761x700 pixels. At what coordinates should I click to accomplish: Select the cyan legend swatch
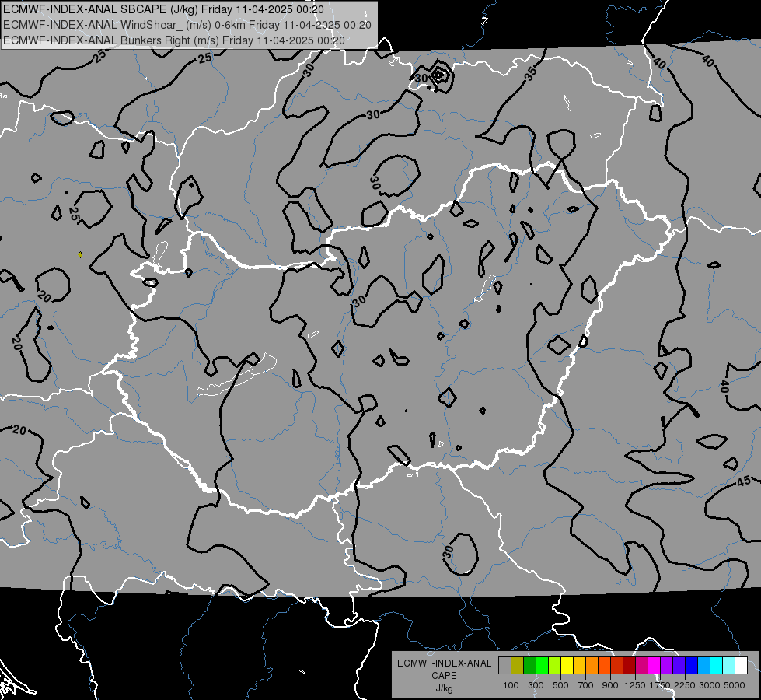tap(717, 665)
